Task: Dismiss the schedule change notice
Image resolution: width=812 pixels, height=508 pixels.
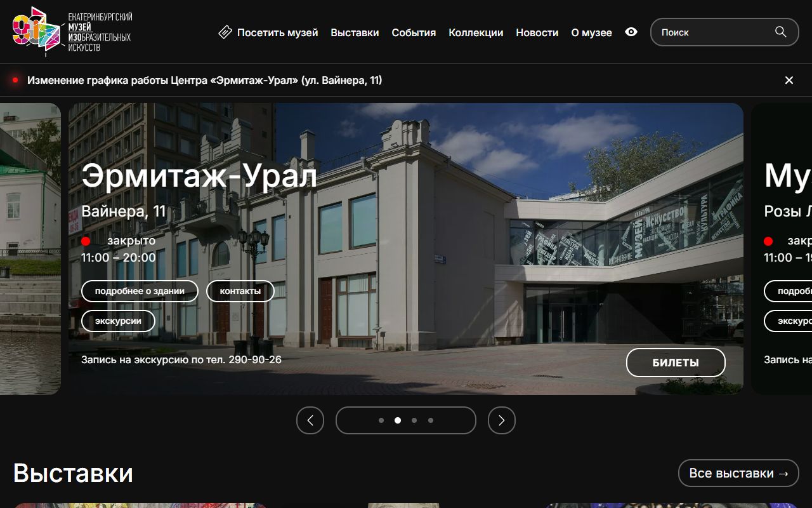Action: [789, 80]
